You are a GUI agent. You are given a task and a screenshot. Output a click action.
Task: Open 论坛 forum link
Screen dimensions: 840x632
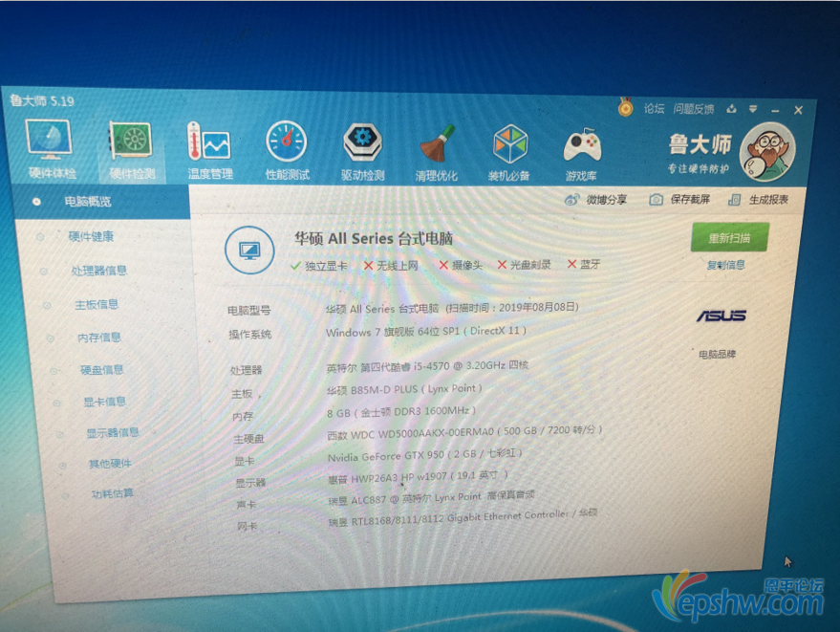(x=654, y=109)
